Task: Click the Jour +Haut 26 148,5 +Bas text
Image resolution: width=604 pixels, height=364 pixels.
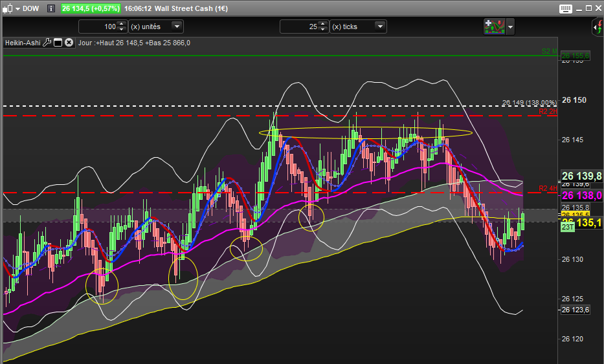Action: coord(134,43)
